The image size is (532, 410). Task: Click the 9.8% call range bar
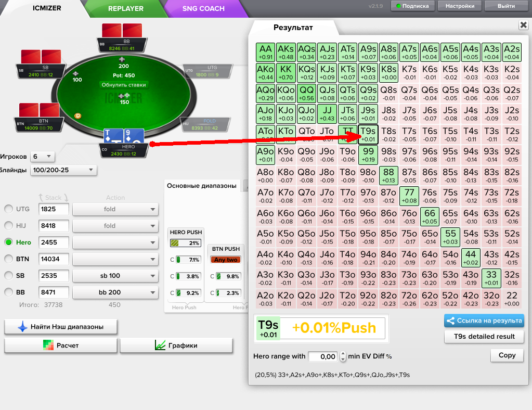pos(228,276)
